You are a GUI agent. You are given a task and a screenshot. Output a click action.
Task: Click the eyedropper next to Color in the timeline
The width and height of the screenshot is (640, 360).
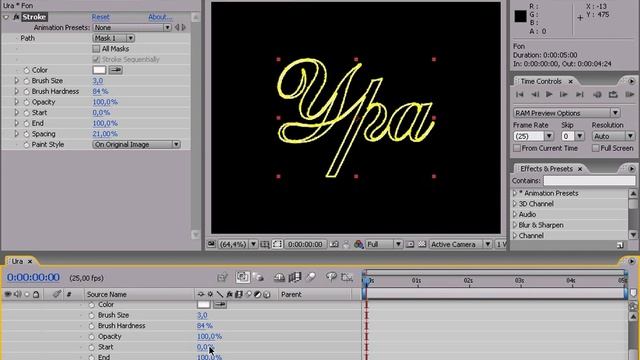(x=220, y=304)
